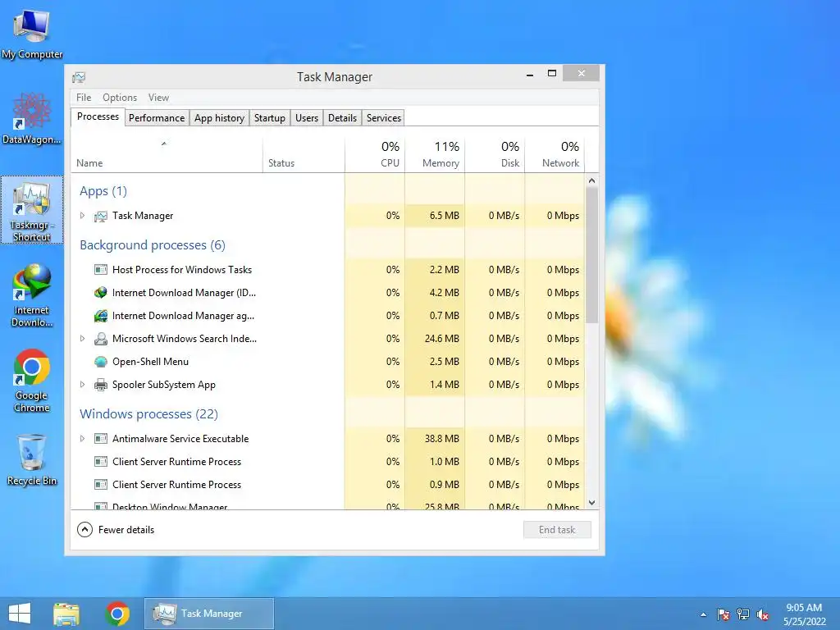840x630 pixels.
Task: Click icon of Client Server Runtime Process using 0.9 MB
Action: (100, 485)
